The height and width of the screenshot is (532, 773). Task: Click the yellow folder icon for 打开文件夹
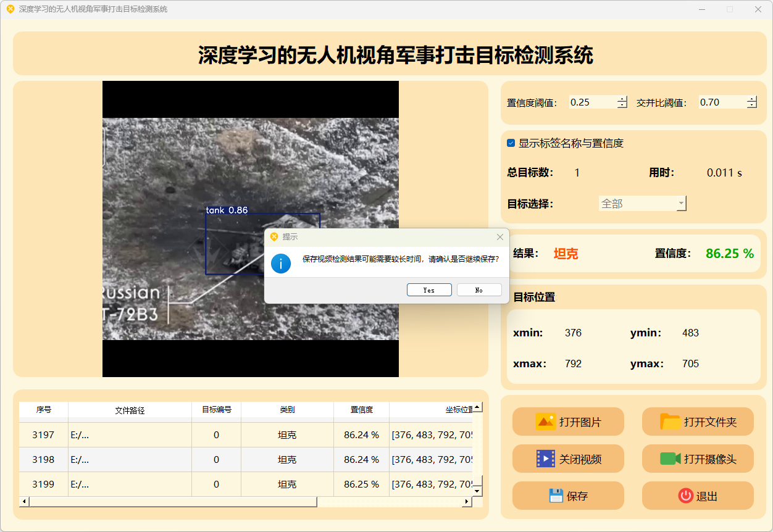point(670,422)
